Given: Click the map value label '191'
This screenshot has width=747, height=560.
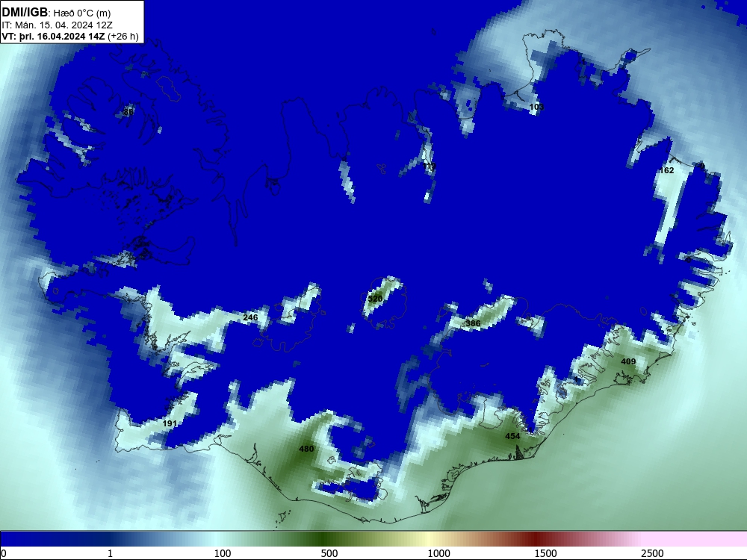Looking at the screenshot, I should click(x=170, y=423).
